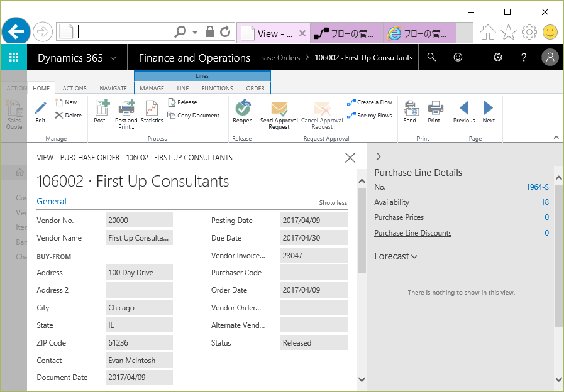The image size is (564, 392).
Task: Go to the Next record
Action: [489, 111]
